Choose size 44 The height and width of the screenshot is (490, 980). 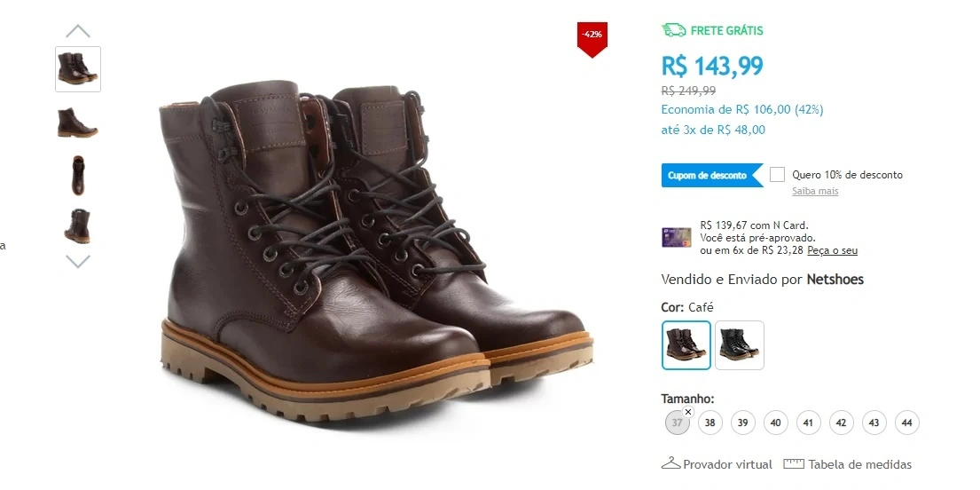point(906,423)
